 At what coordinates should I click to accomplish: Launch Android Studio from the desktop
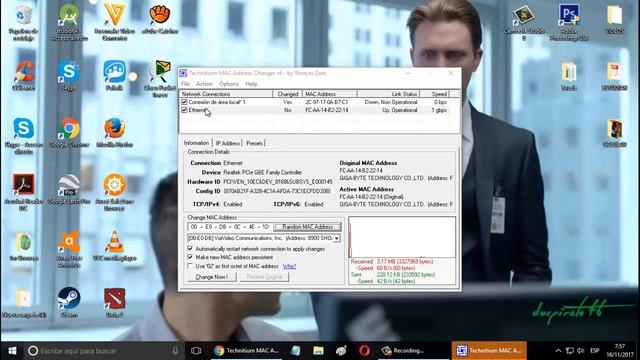click(69, 23)
